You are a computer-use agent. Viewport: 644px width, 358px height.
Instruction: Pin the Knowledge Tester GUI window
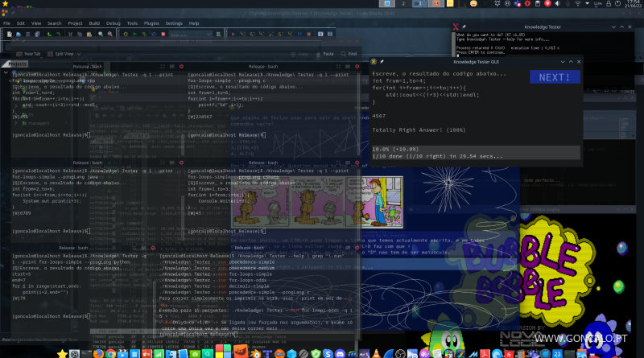[383, 60]
